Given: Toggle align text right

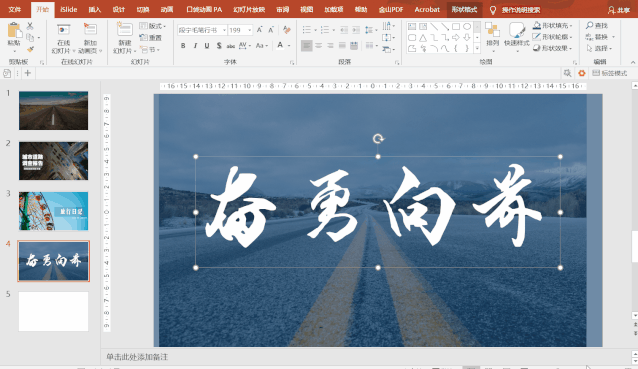Looking at the screenshot, I should click(330, 46).
